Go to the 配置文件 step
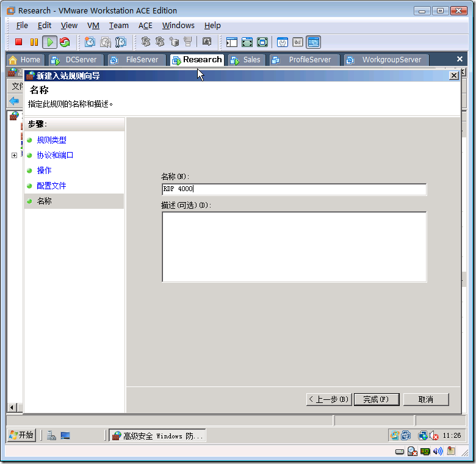Screen dimensions: 476x464 click(51, 186)
